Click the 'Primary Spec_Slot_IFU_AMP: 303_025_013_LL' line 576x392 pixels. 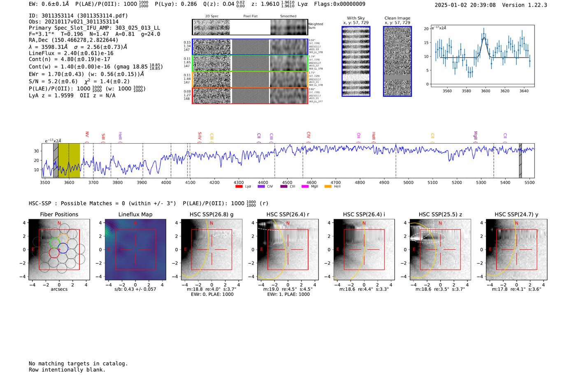[94, 28]
